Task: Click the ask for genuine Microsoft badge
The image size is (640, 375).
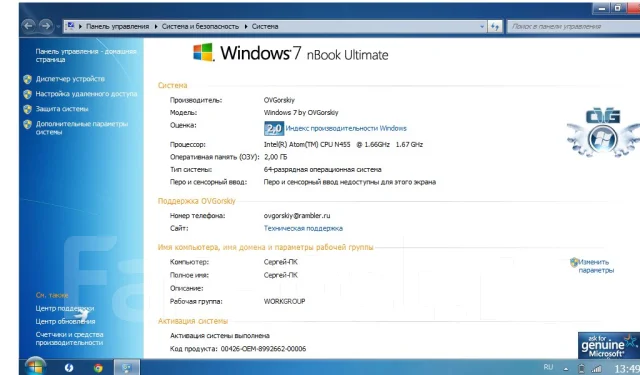Action: tap(609, 346)
